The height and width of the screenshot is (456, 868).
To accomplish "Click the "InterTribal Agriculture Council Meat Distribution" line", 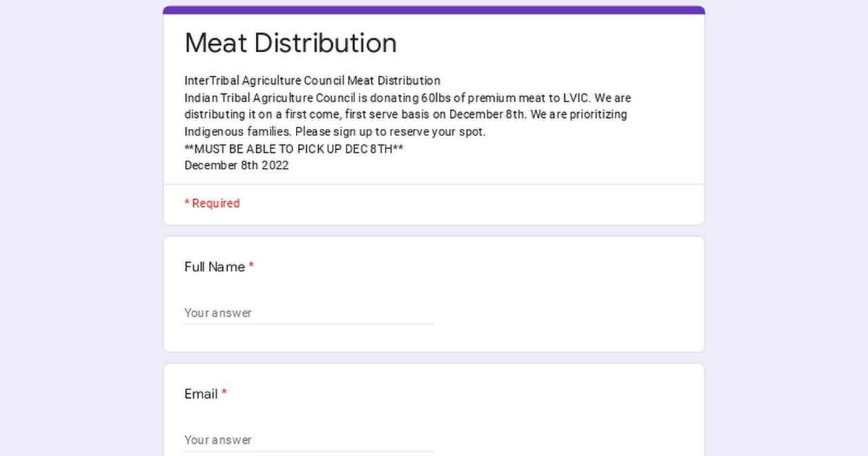I will (x=312, y=80).
